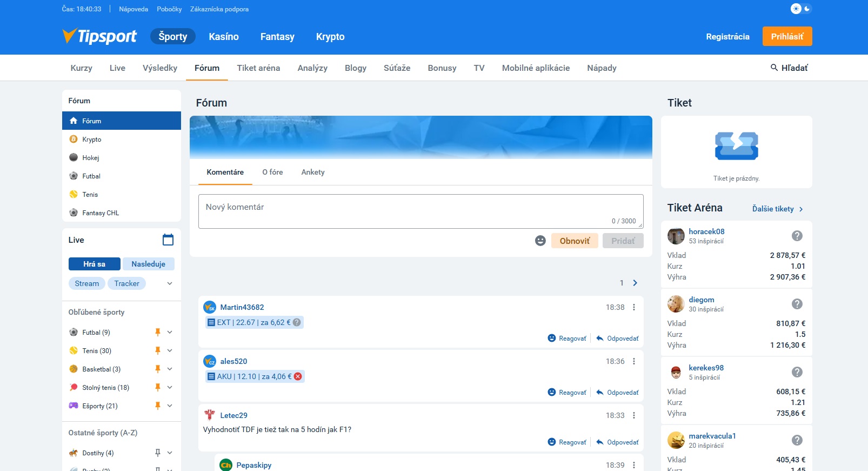Open kerekes98 ticket help icon
The width and height of the screenshot is (868, 471).
point(797,372)
